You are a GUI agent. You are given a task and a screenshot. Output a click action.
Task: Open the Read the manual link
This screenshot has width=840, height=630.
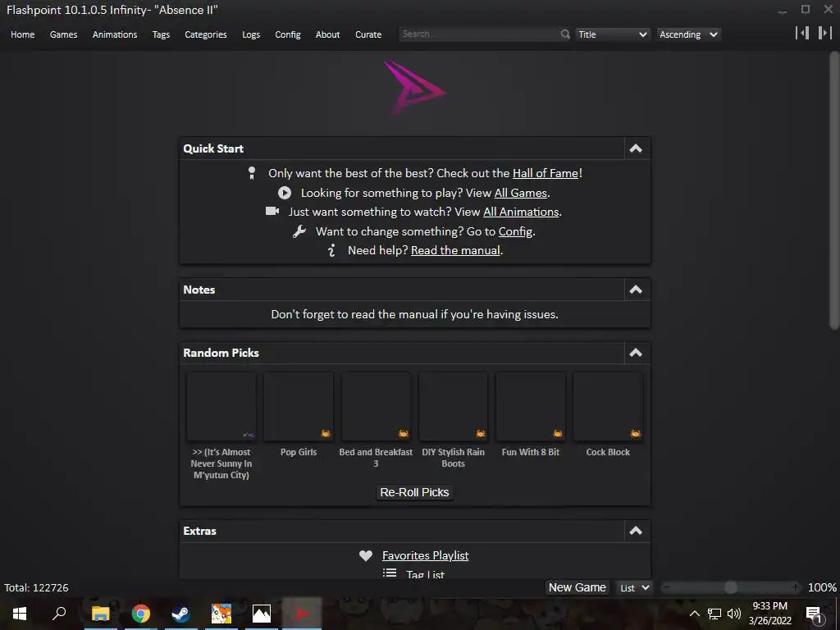click(x=455, y=250)
